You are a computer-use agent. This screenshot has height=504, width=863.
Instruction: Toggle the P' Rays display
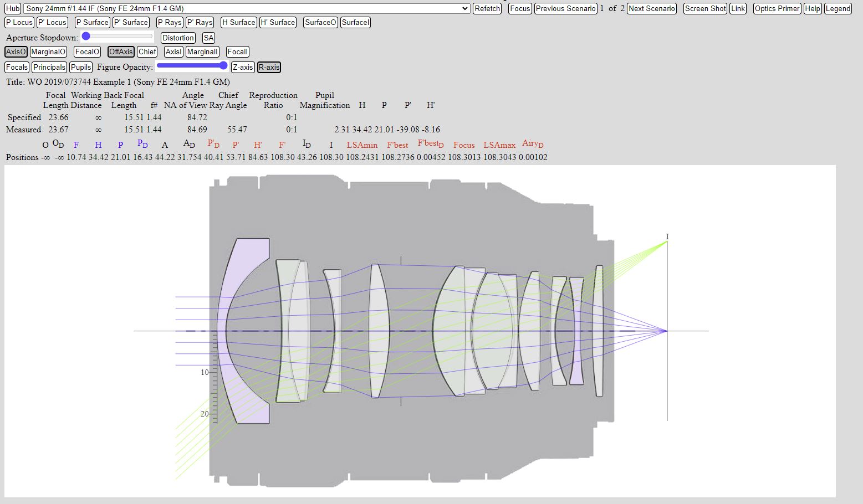tap(200, 22)
